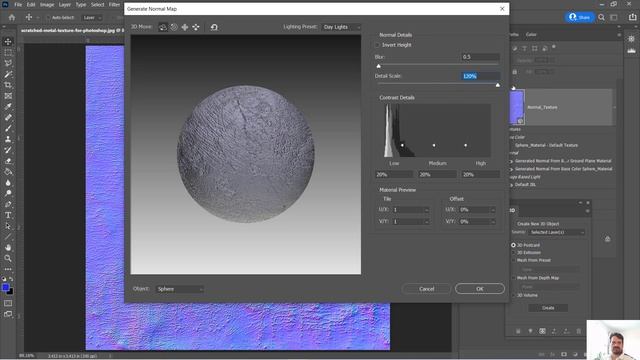
Task: Reset 3D camera view icon
Action: [x=214, y=27]
